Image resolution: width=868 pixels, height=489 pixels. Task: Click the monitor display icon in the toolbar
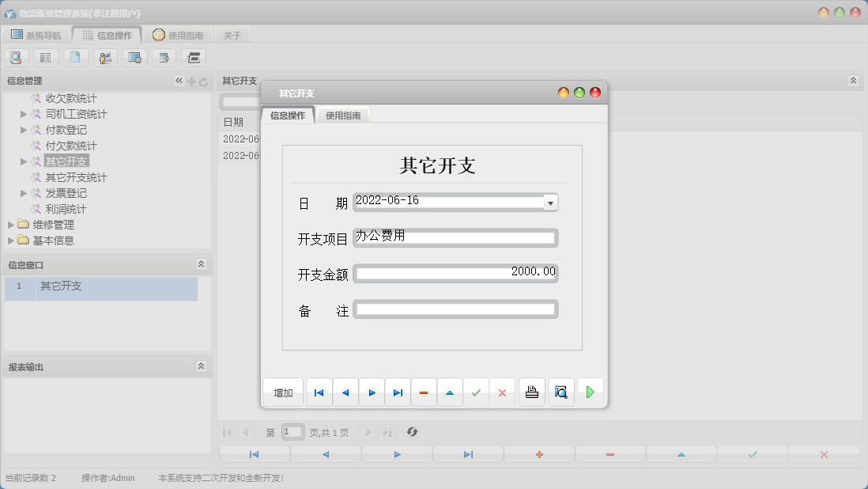point(133,57)
